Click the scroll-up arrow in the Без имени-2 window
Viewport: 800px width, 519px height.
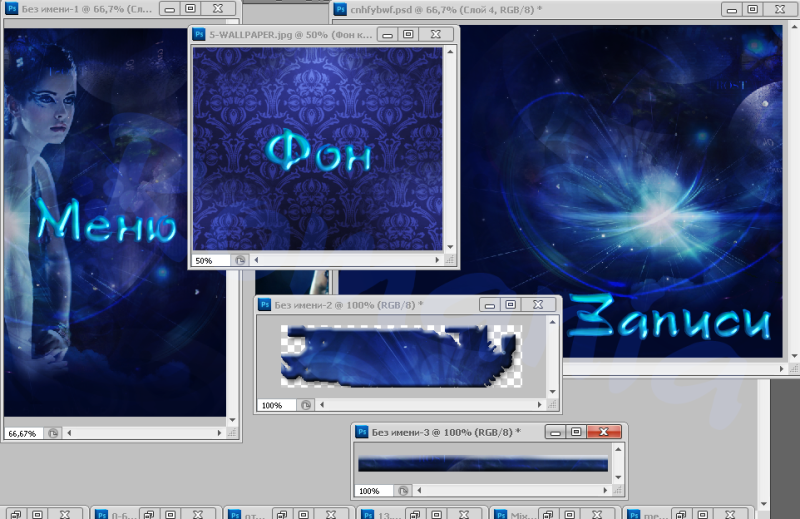tap(553, 322)
